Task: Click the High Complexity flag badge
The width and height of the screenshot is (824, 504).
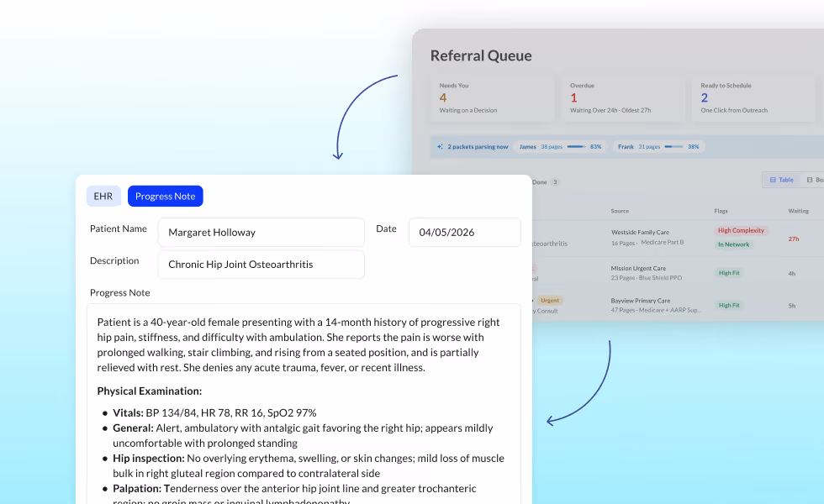Action: (x=741, y=230)
